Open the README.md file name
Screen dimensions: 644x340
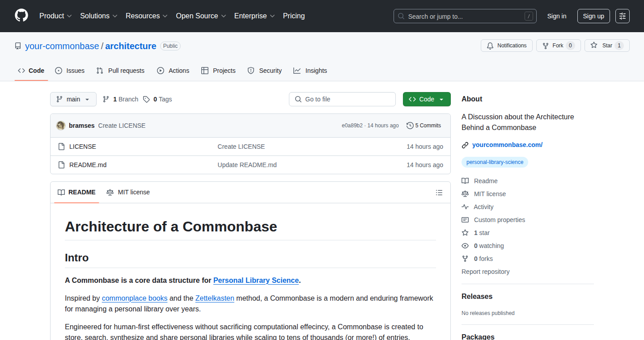click(x=88, y=165)
